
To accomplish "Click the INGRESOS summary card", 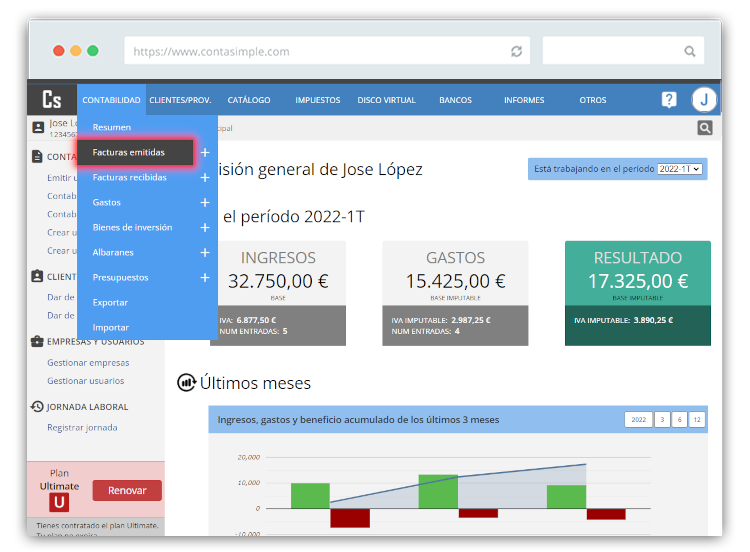I will [x=278, y=293].
